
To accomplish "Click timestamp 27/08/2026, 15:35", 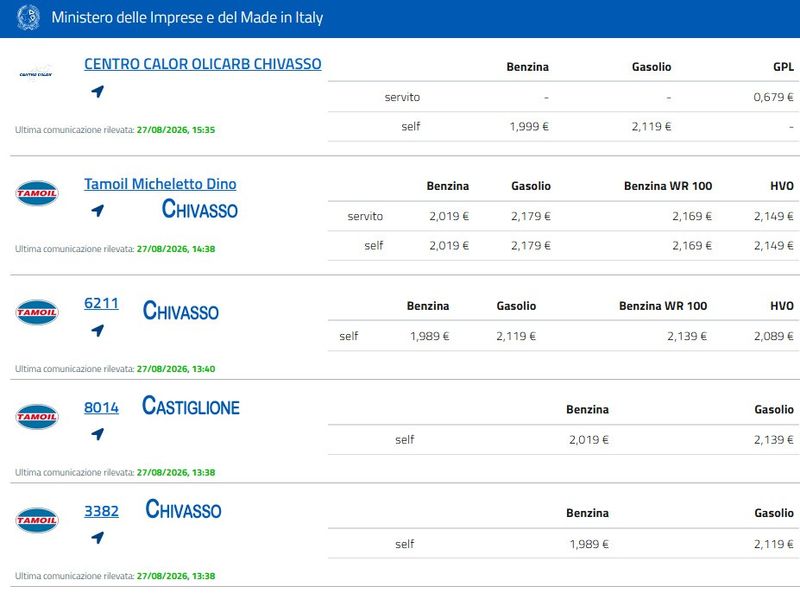I will click(x=176, y=130).
